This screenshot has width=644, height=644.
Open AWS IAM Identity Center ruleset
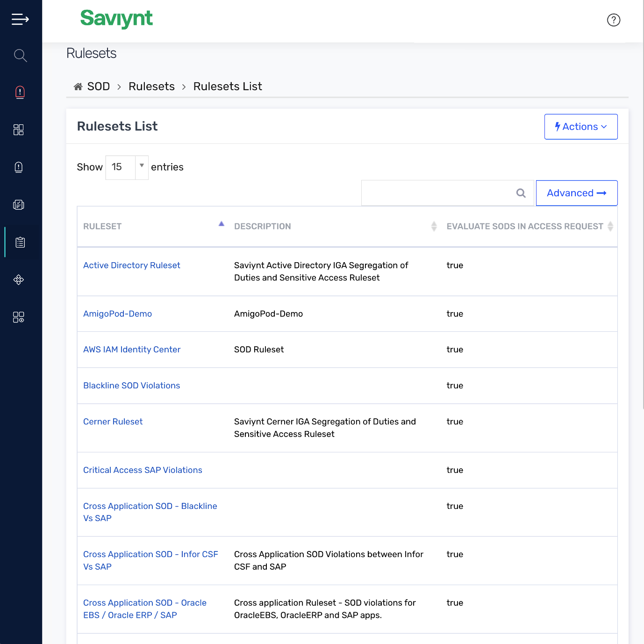132,350
